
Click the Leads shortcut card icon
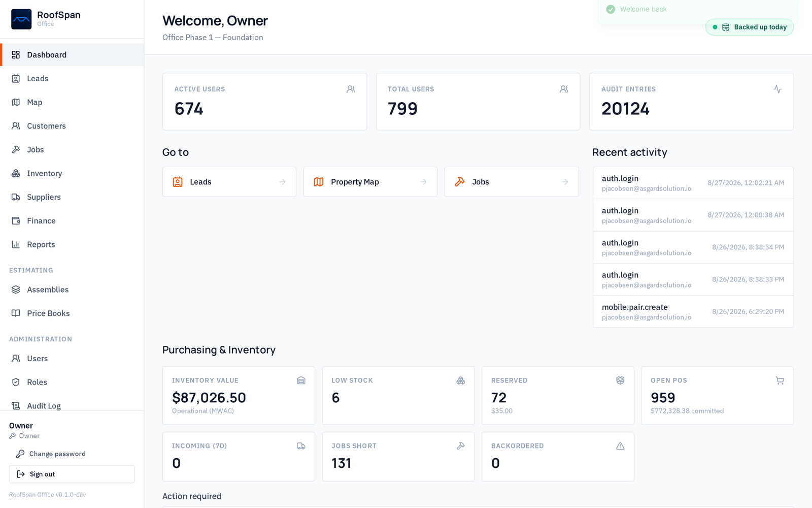178,182
